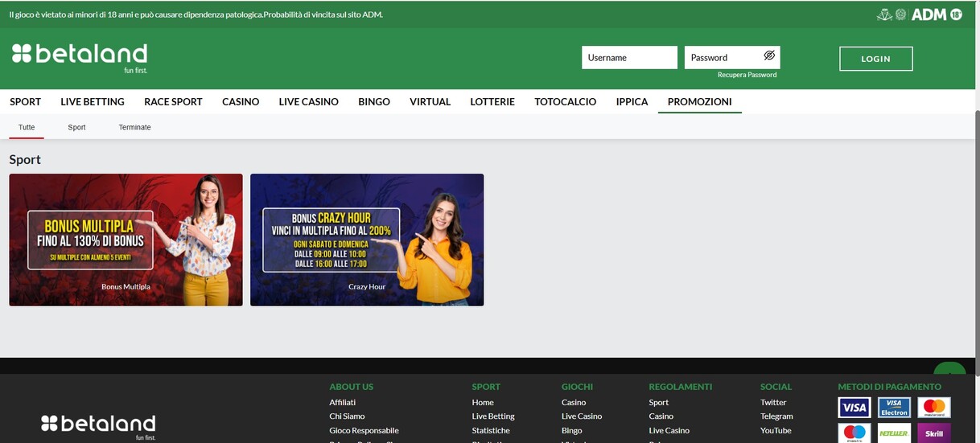Open the LOTTERIE menu

click(492, 101)
